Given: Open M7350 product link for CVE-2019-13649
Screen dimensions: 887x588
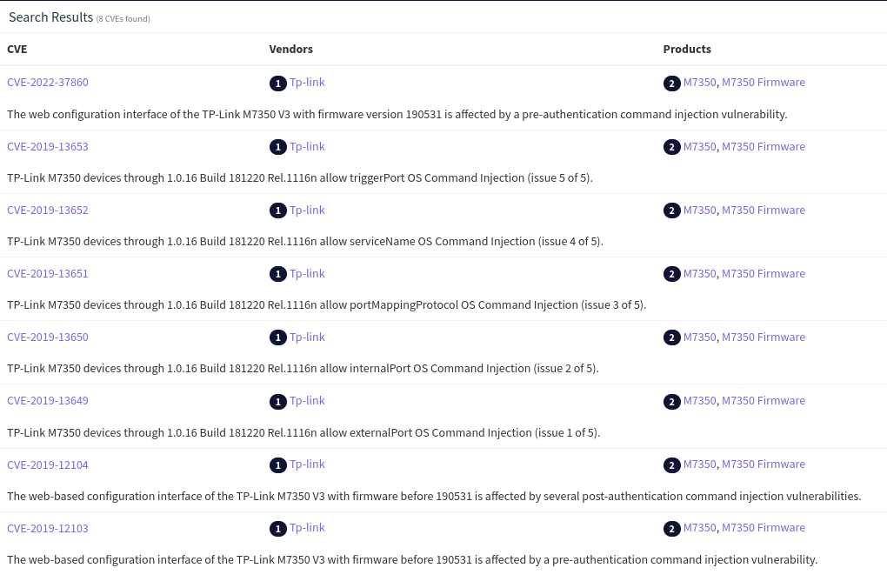Looking at the screenshot, I should point(699,400).
